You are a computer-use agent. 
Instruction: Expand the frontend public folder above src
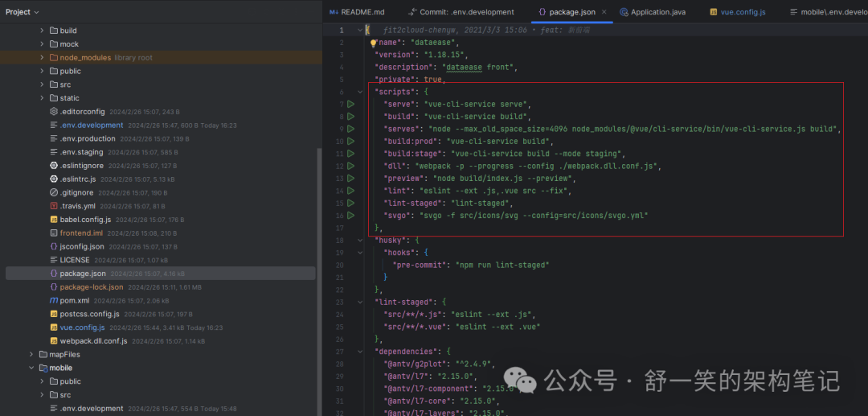pos(42,71)
